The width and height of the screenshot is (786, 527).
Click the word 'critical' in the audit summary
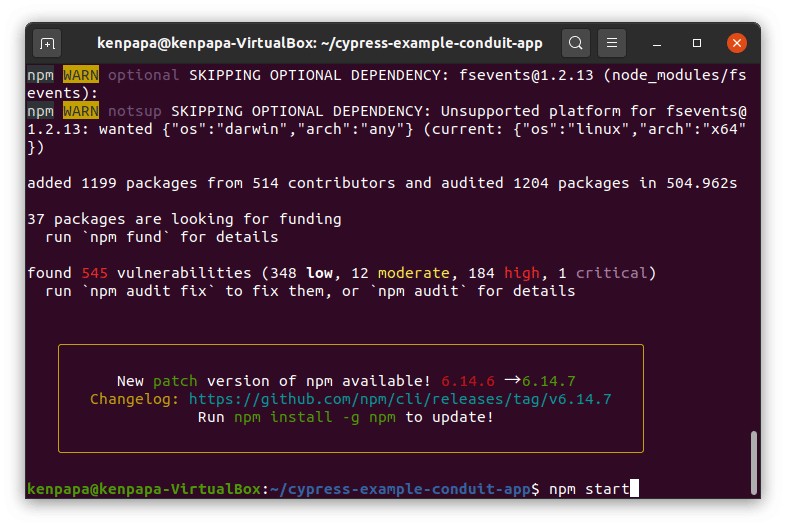612,273
